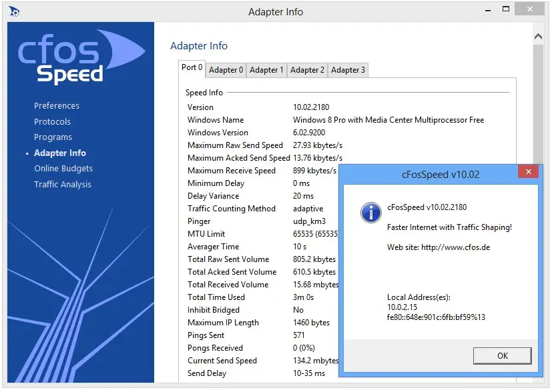Click the Pings Sent value 571
This screenshot has height=392, width=552.
298,335
